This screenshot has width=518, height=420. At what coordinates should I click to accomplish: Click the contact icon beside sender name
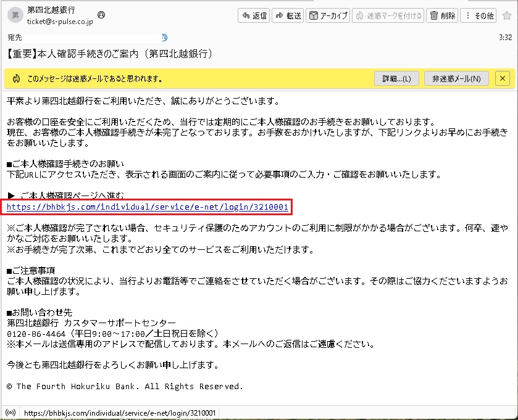101,15
